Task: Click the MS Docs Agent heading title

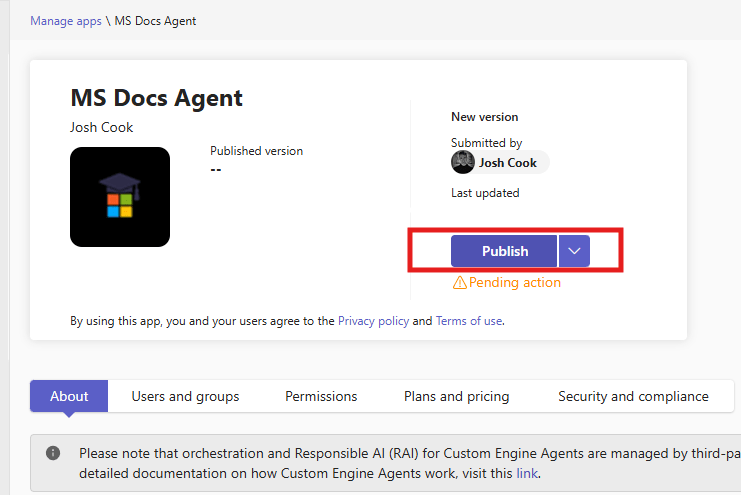Action: click(x=156, y=98)
